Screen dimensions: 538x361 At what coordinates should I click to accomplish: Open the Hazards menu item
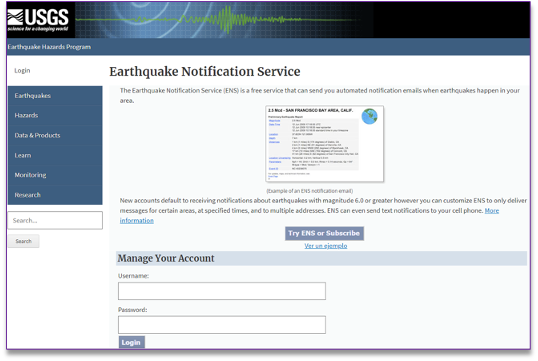tap(55, 115)
